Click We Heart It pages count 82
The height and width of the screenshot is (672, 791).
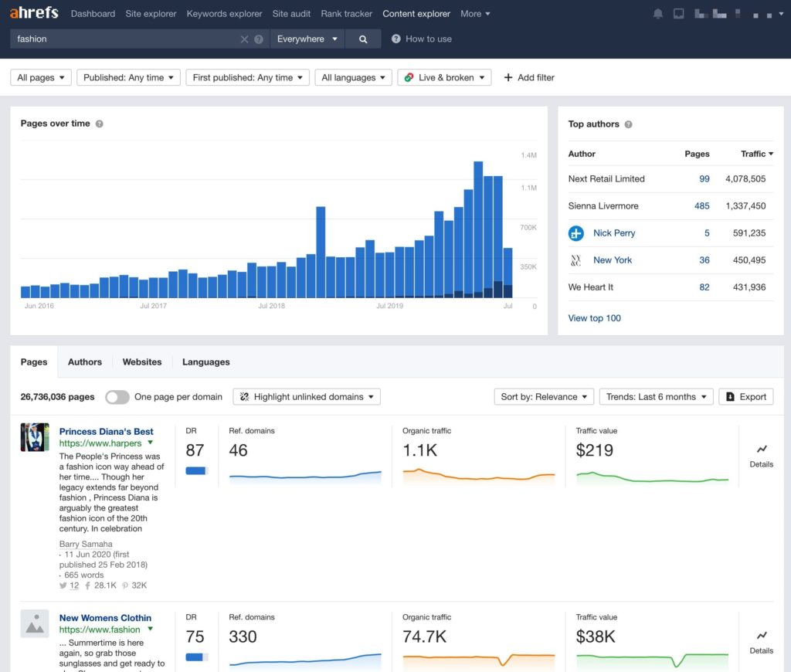[704, 287]
